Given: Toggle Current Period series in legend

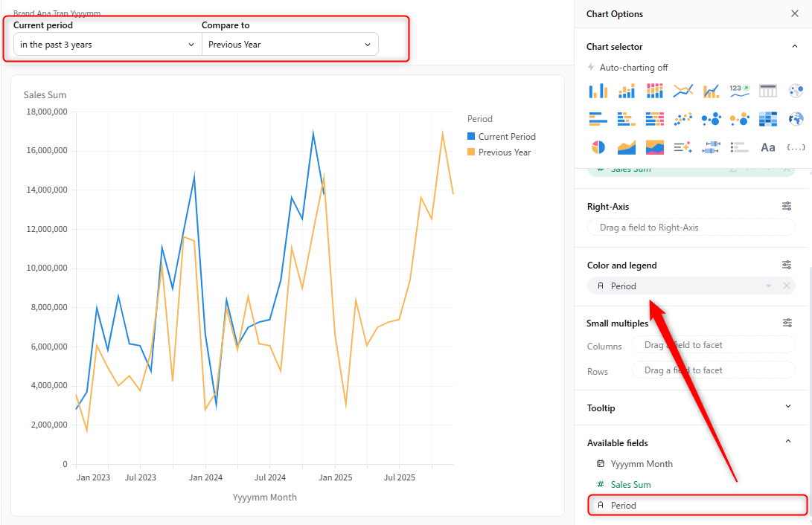Looking at the screenshot, I should (x=506, y=137).
